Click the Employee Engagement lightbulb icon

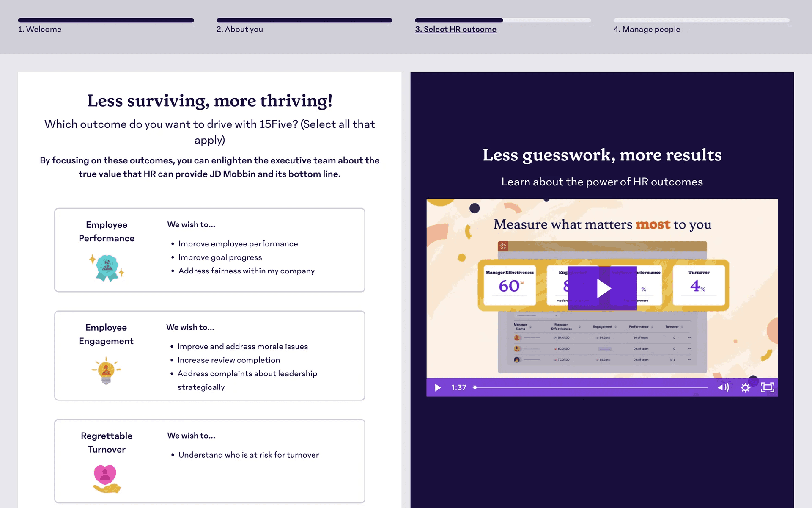coord(106,370)
